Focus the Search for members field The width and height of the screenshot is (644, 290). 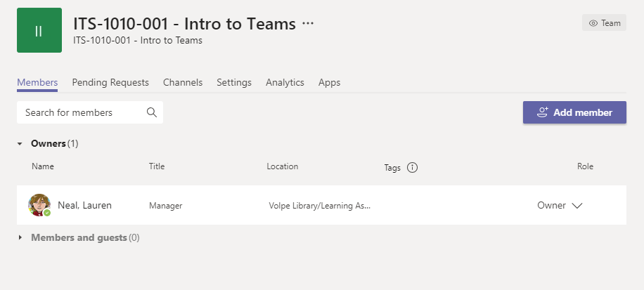(81, 112)
